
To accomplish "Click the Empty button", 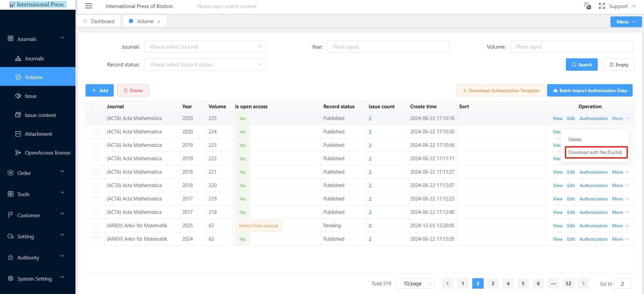I will click(619, 65).
